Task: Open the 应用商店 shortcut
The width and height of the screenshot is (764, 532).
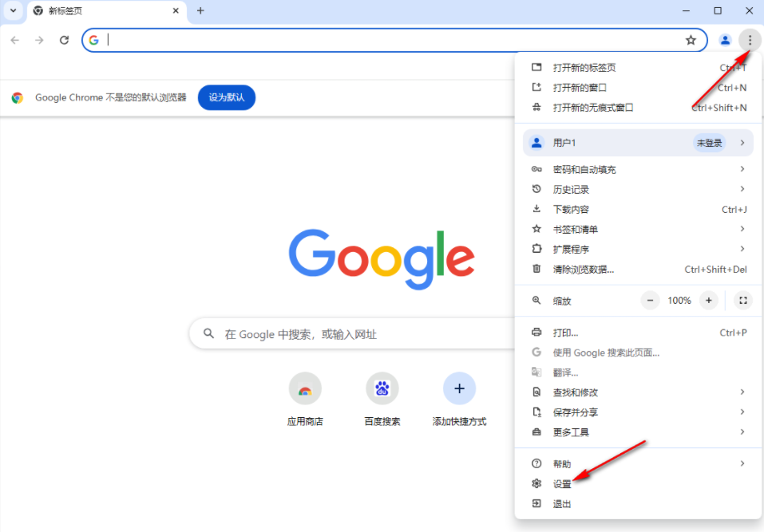Action: pyautogui.click(x=305, y=399)
